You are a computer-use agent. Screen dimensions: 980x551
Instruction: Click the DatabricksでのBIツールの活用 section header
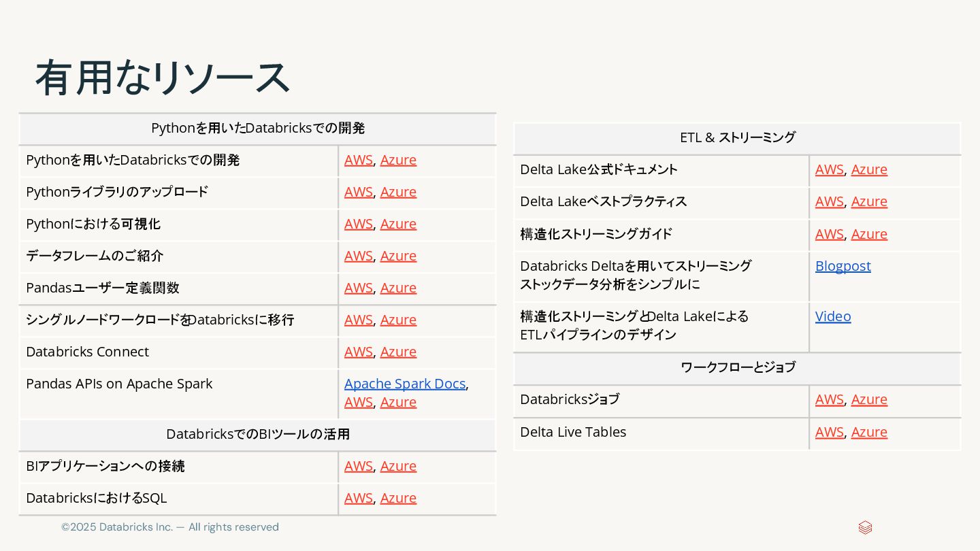[x=258, y=434]
